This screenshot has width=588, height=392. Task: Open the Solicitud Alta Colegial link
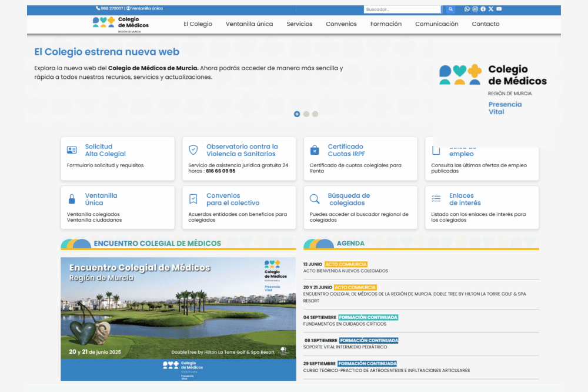[x=105, y=150]
